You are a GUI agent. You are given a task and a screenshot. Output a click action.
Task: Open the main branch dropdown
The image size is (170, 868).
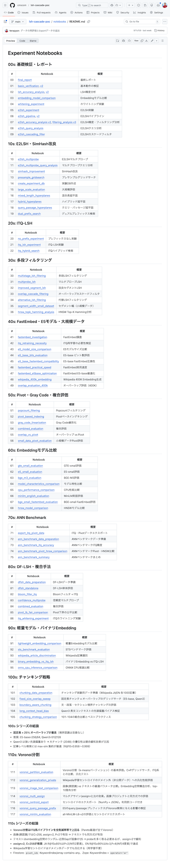[x=18, y=21]
